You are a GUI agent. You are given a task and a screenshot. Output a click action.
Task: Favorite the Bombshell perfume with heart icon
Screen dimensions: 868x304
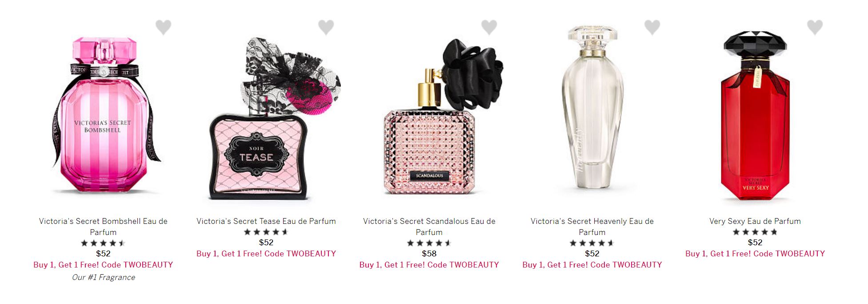pos(163,27)
